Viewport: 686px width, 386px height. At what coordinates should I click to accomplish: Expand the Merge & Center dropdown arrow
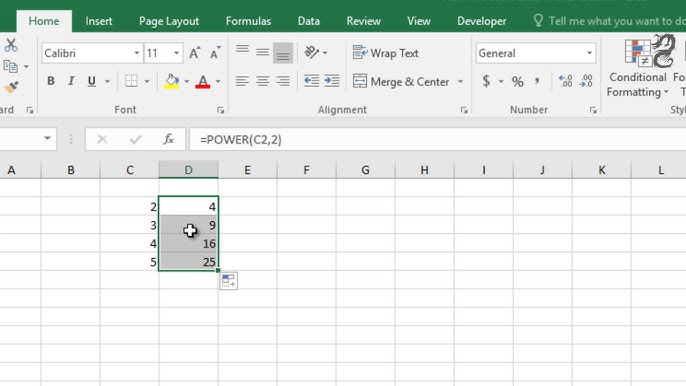460,81
